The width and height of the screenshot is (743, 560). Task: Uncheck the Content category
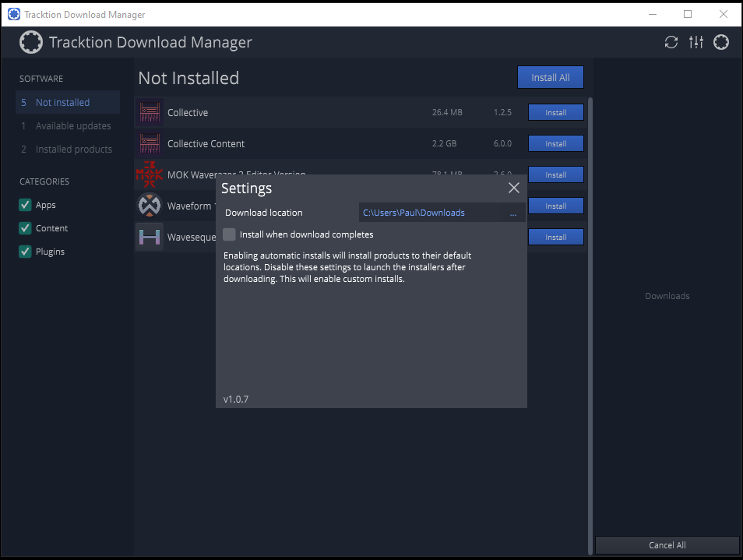click(25, 228)
